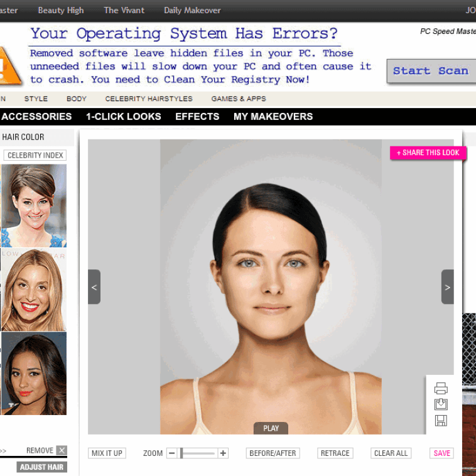Viewport: 476px width, 476px height.
Task: Click the RETRACE button
Action: click(x=335, y=453)
